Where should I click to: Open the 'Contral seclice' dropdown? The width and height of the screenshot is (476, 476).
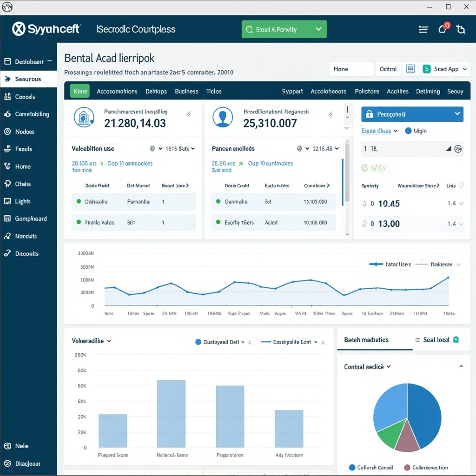click(x=368, y=366)
